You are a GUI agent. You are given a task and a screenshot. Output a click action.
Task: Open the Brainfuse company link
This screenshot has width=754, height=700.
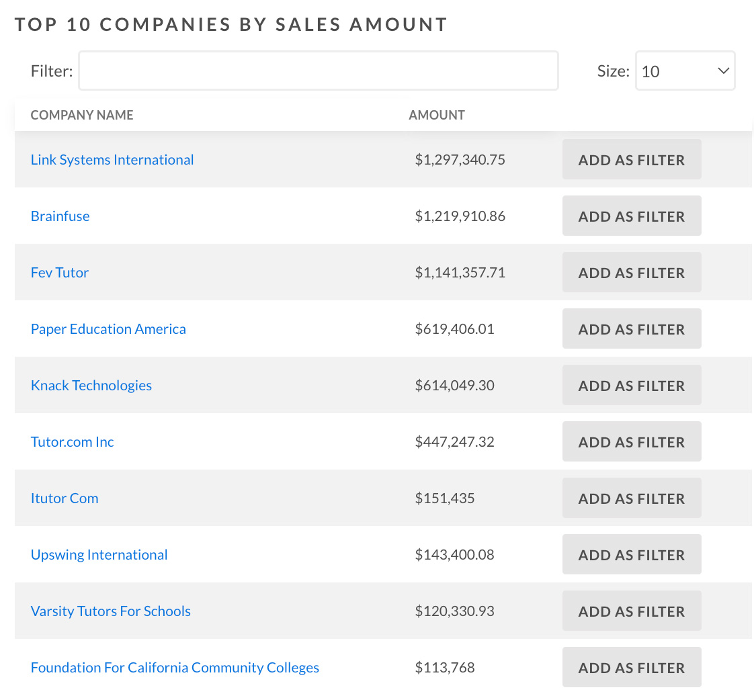click(60, 216)
